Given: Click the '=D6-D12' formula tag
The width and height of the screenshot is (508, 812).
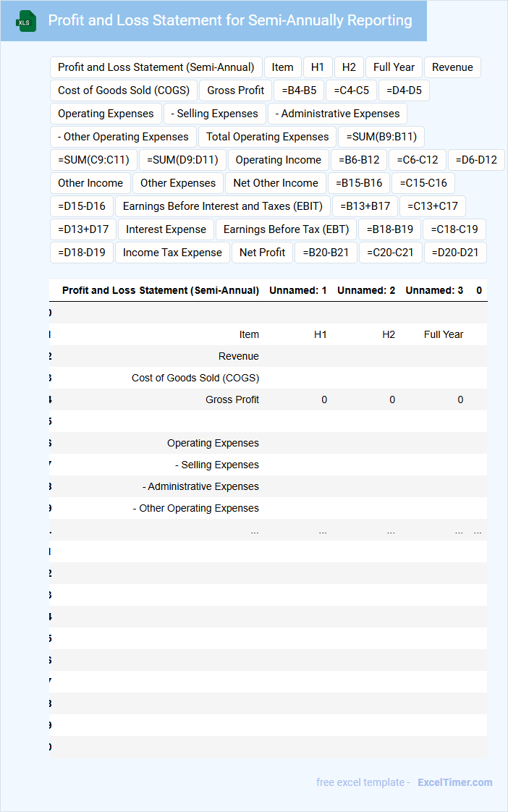Looking at the screenshot, I should 476,160.
